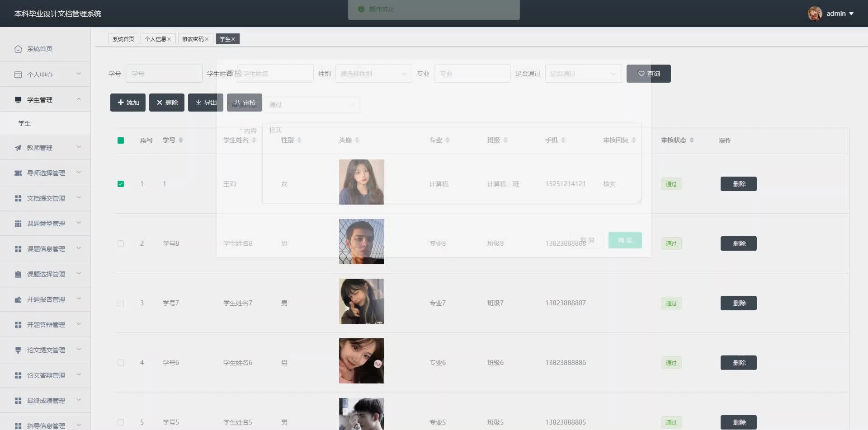Switch to 系统首页 tab
The width and height of the screenshot is (868, 430).
(123, 39)
